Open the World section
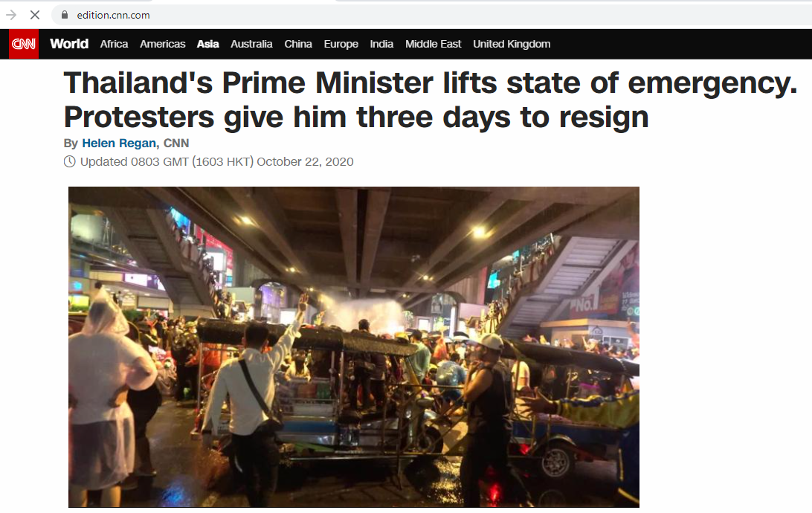Image resolution: width=812 pixels, height=513 pixels. [69, 44]
